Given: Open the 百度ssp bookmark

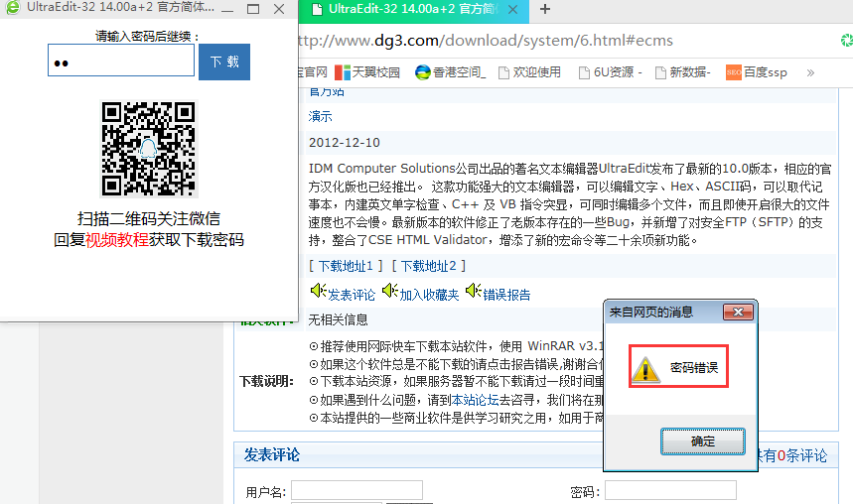Looking at the screenshot, I should tap(757, 72).
